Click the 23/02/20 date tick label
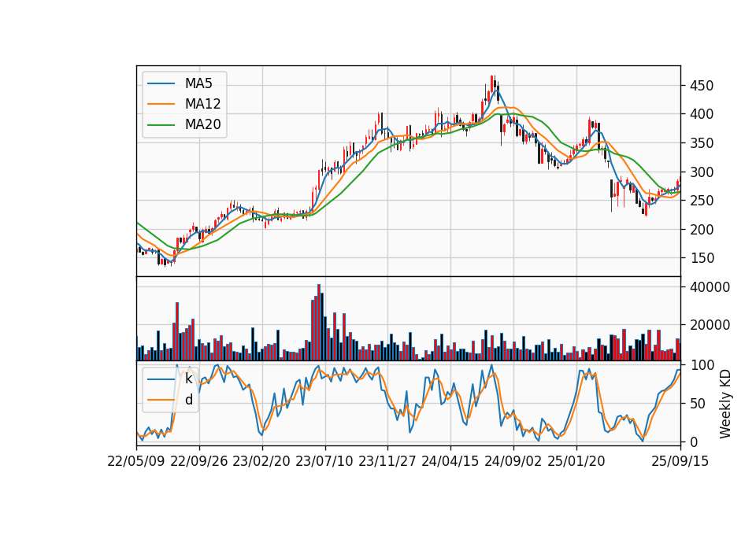756x543 pixels. click(x=261, y=461)
